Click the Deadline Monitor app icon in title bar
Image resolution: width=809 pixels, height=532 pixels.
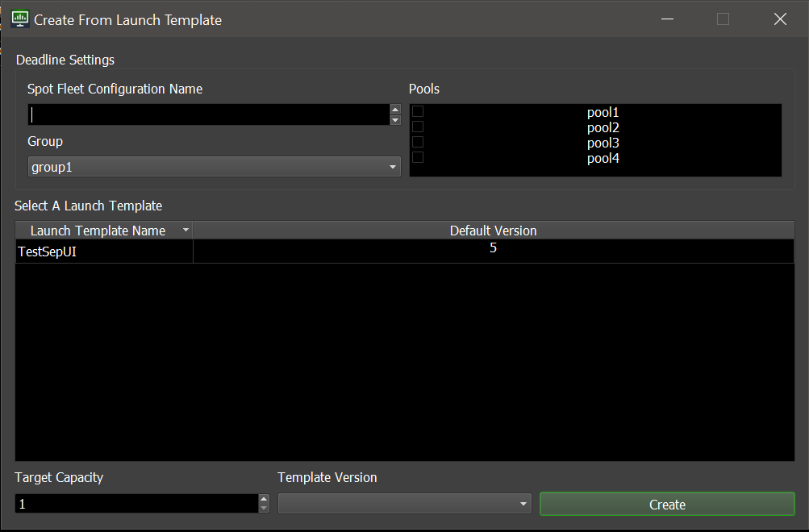pos(20,19)
